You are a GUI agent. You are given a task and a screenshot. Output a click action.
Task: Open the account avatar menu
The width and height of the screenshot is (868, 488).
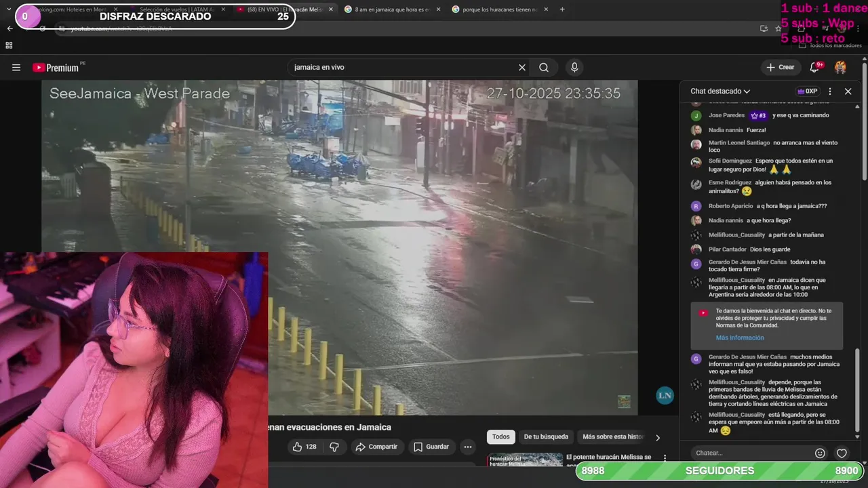click(x=840, y=67)
